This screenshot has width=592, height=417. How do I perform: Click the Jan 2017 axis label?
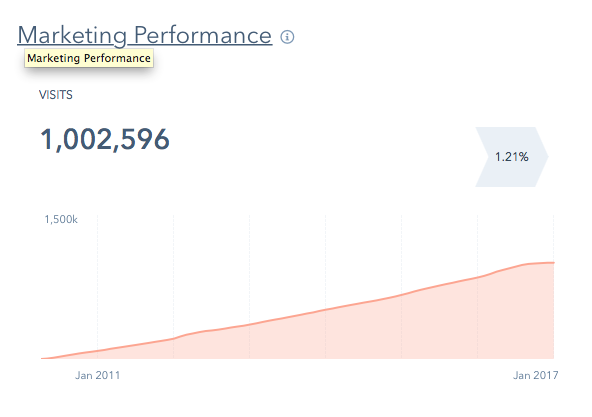[535, 375]
